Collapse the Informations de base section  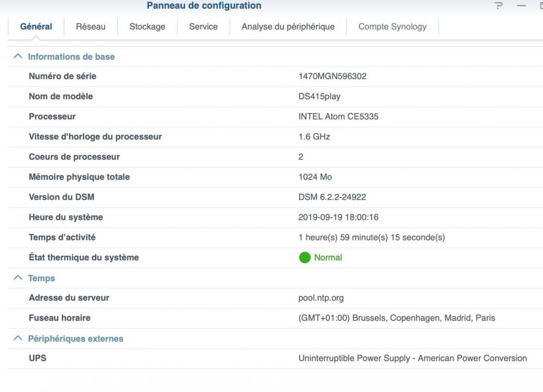pos(18,56)
